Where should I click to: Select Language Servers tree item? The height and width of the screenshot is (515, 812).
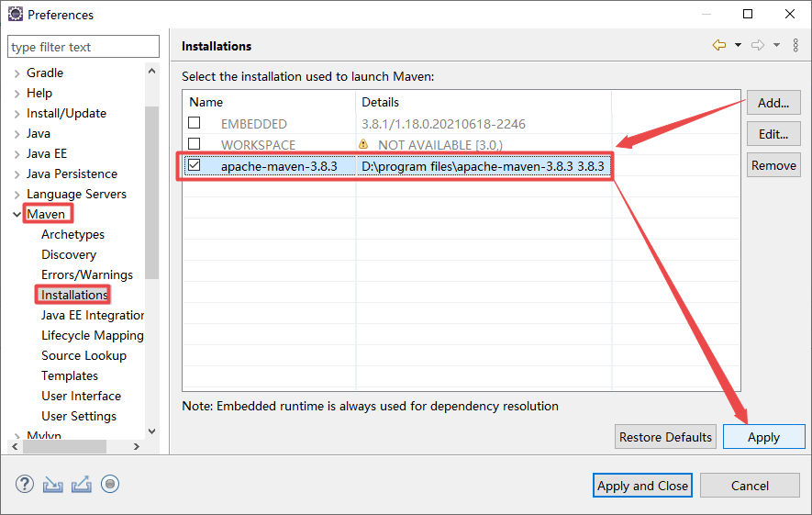77,194
